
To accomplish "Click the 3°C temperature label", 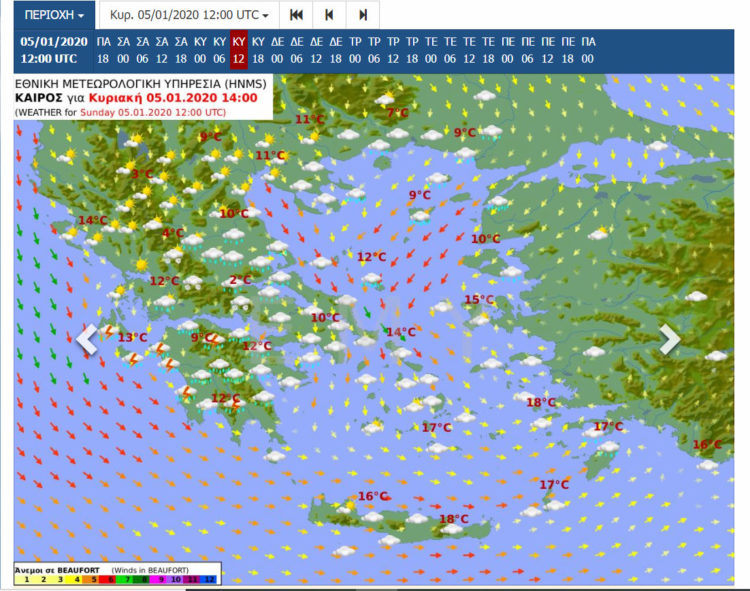I will 142,174.
